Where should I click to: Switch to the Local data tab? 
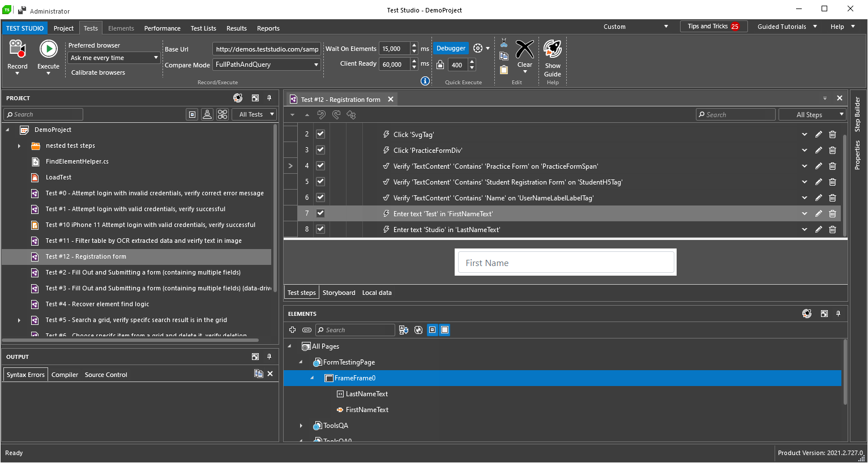tap(377, 293)
